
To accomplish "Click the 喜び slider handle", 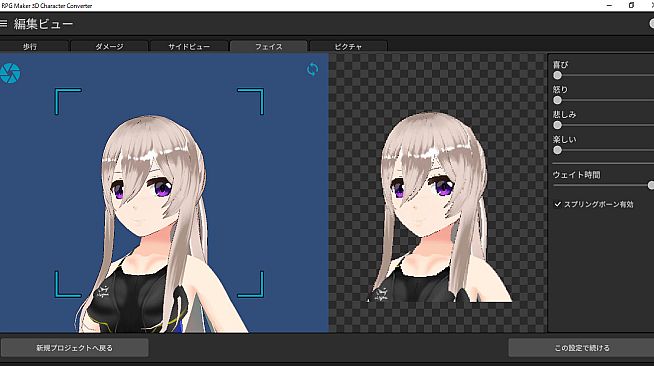I will pos(557,75).
